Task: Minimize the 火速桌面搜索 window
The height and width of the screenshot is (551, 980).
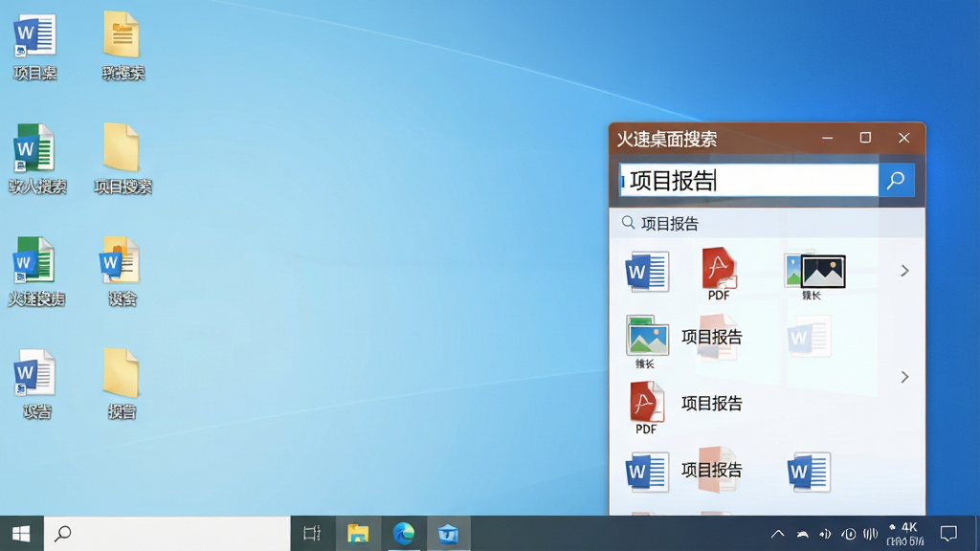Action: 828,138
